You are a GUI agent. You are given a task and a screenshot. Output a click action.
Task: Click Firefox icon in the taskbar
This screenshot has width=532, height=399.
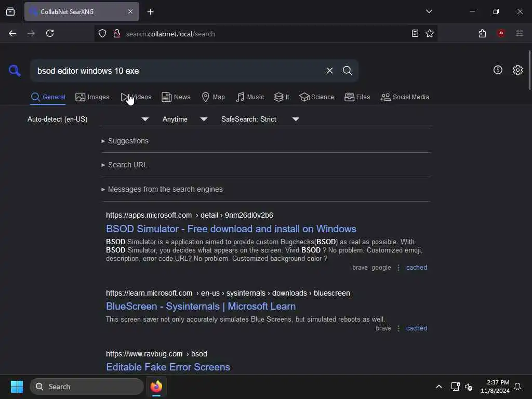tap(156, 387)
